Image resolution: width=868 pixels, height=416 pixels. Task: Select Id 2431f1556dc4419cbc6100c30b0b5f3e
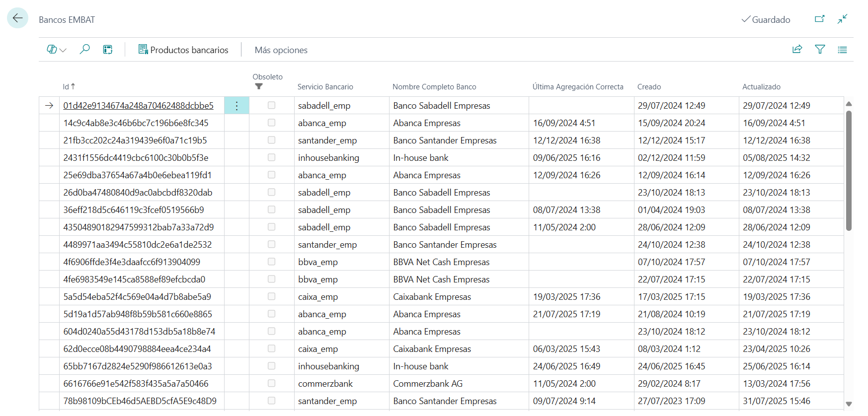136,157
